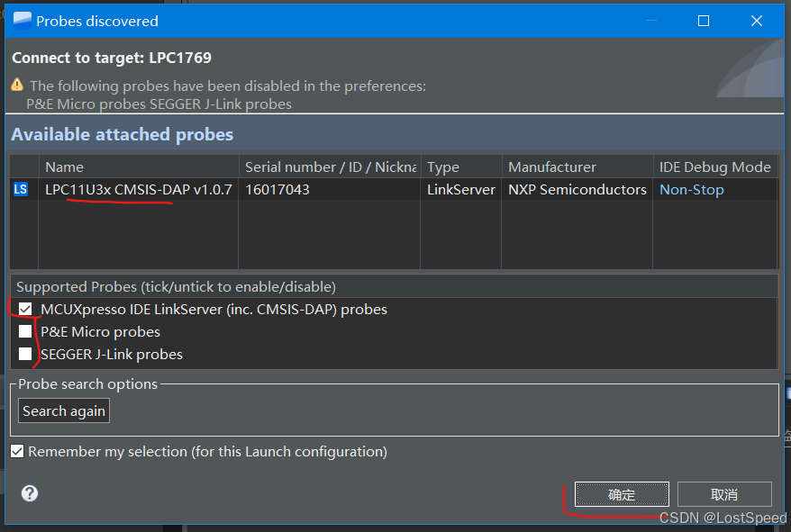Sort by the Type column header
Screen dimensions: 791x532
pyautogui.click(x=461, y=167)
